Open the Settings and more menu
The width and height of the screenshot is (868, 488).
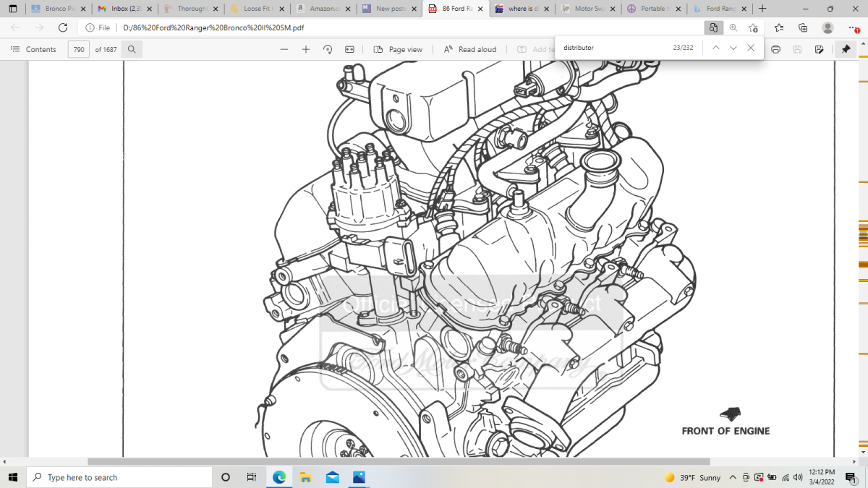(852, 27)
